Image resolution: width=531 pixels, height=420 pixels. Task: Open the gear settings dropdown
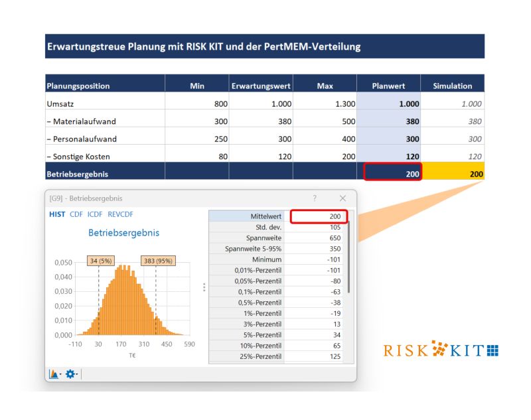point(72,374)
